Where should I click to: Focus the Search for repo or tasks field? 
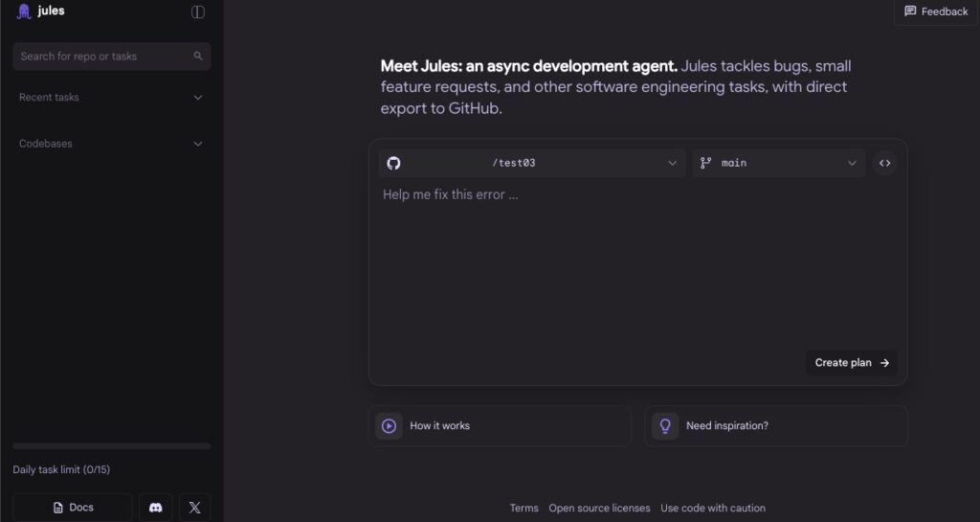point(111,57)
